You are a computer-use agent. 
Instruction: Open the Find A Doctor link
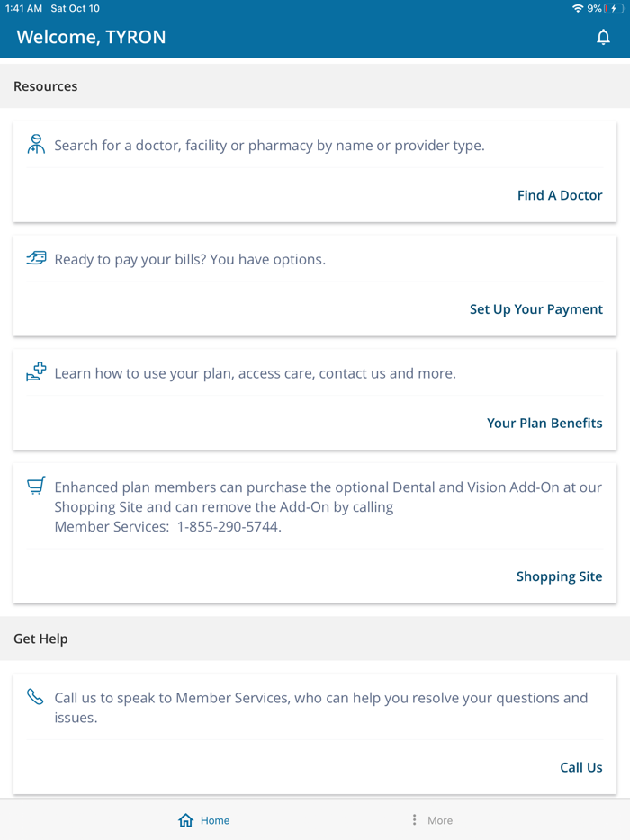pos(560,195)
